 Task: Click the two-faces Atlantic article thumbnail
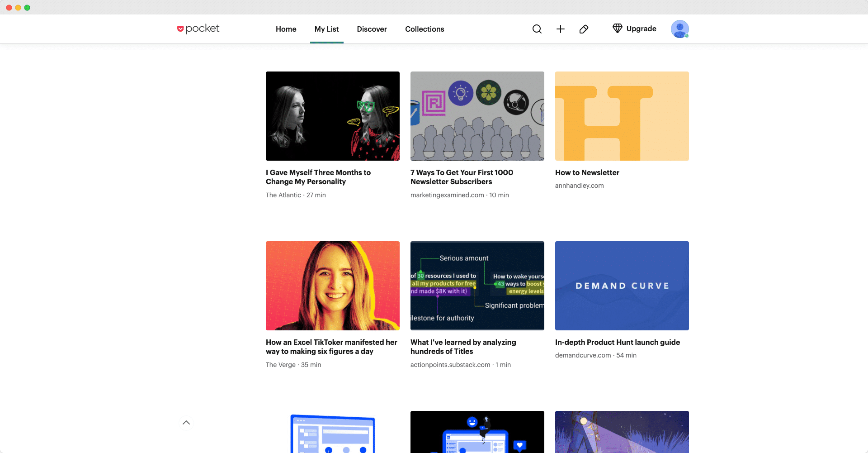[333, 116]
